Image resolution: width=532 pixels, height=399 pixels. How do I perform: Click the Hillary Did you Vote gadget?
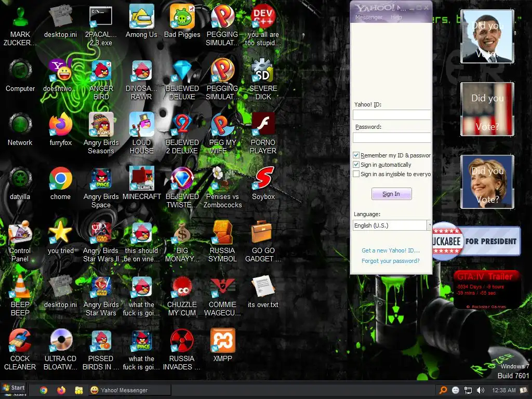coord(487,182)
